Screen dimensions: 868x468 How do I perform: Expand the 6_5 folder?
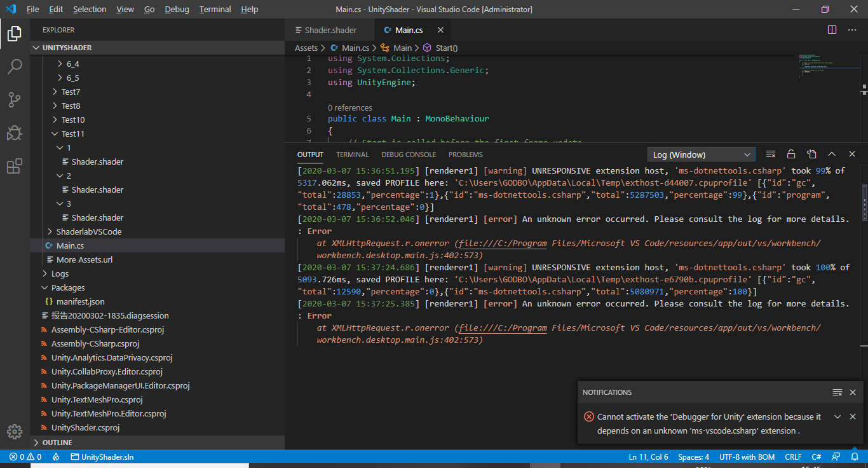click(x=158, y=78)
